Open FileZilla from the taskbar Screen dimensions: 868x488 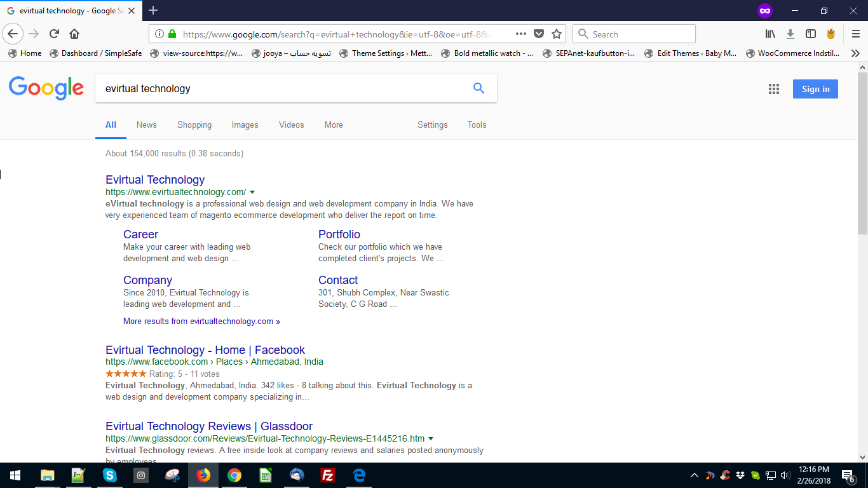coord(328,475)
